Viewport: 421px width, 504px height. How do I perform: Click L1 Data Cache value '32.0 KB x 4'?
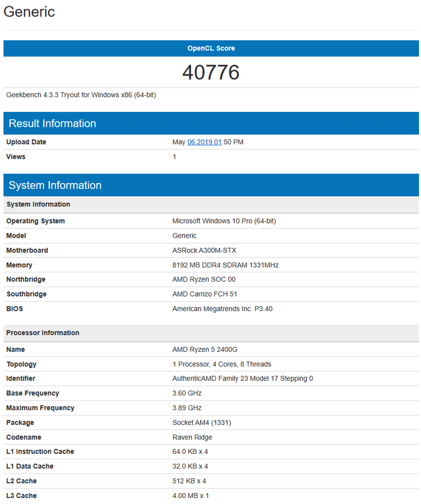[x=190, y=466]
